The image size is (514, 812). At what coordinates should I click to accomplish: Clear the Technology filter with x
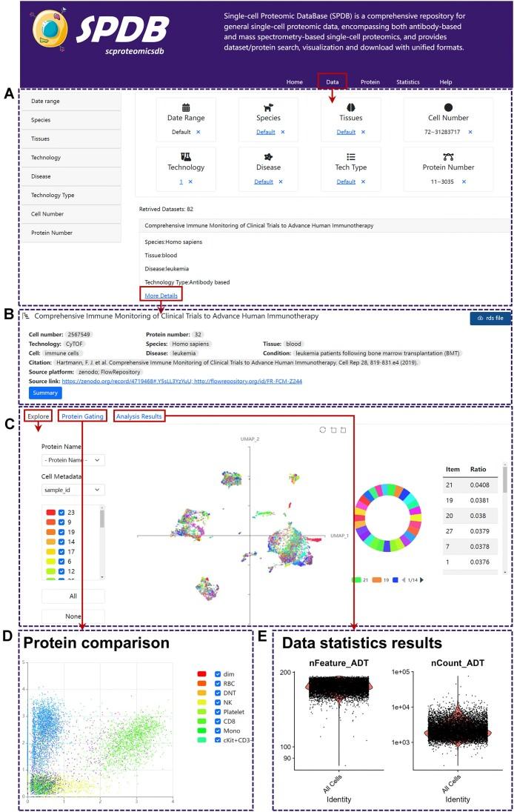(190, 182)
